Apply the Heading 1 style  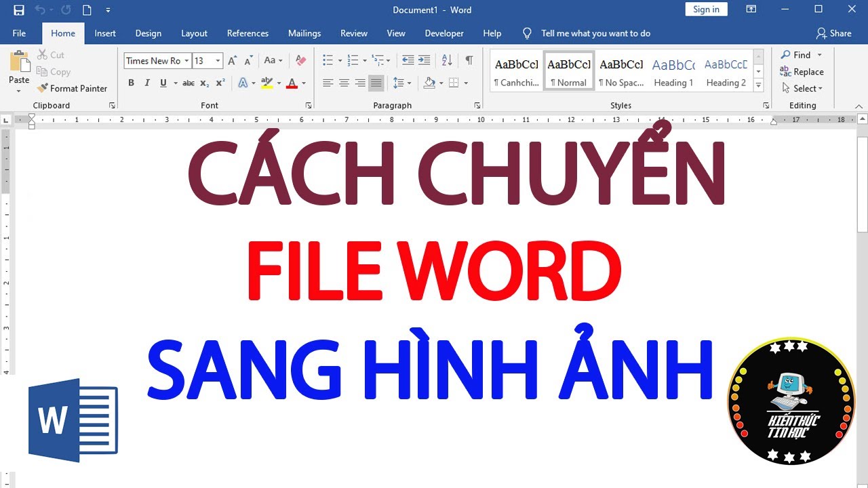[x=673, y=72]
